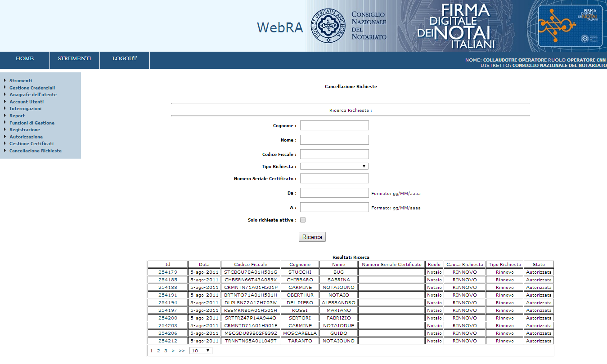The height and width of the screenshot is (364, 607).
Task: Click the Ricerca search button
Action: [312, 237]
